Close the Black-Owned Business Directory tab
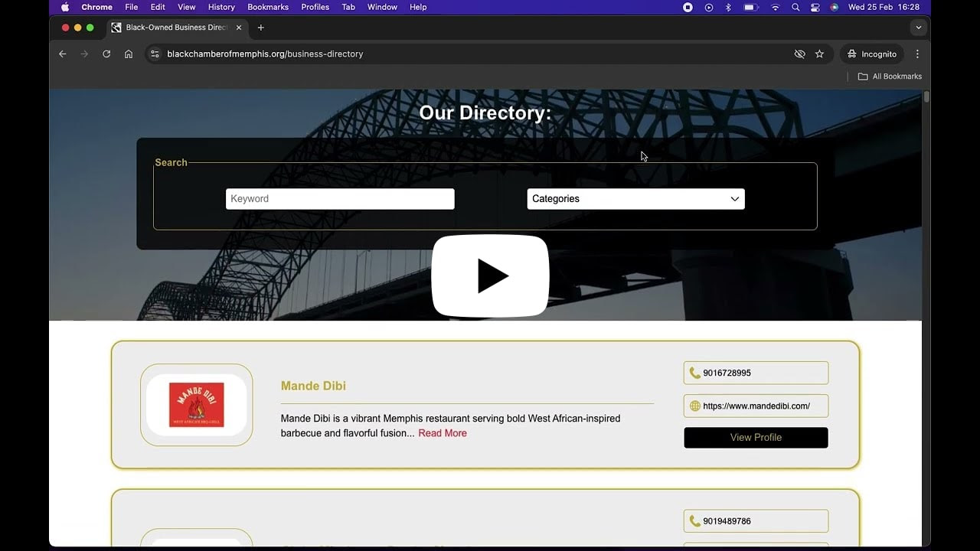The height and width of the screenshot is (551, 980). click(239, 28)
